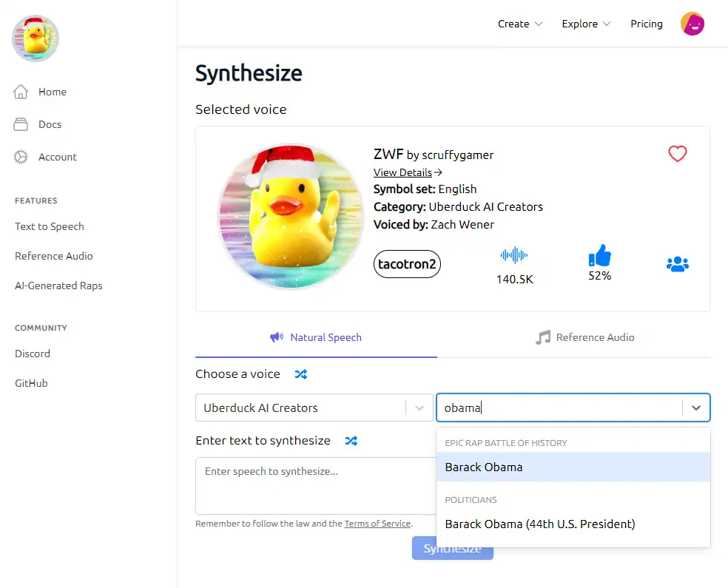The height and width of the screenshot is (588, 728).
Task: Click the Synthesize button
Action: coord(452,548)
